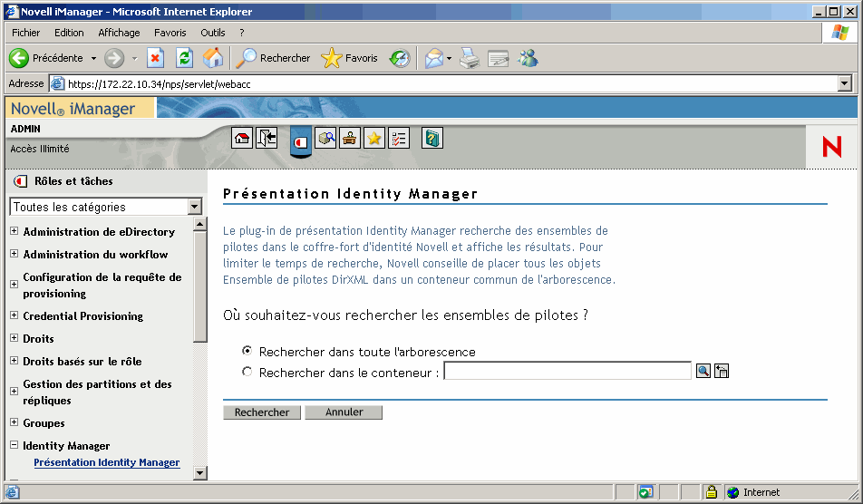The width and height of the screenshot is (863, 504).
Task: Click the Annuler button
Action: pyautogui.click(x=344, y=412)
